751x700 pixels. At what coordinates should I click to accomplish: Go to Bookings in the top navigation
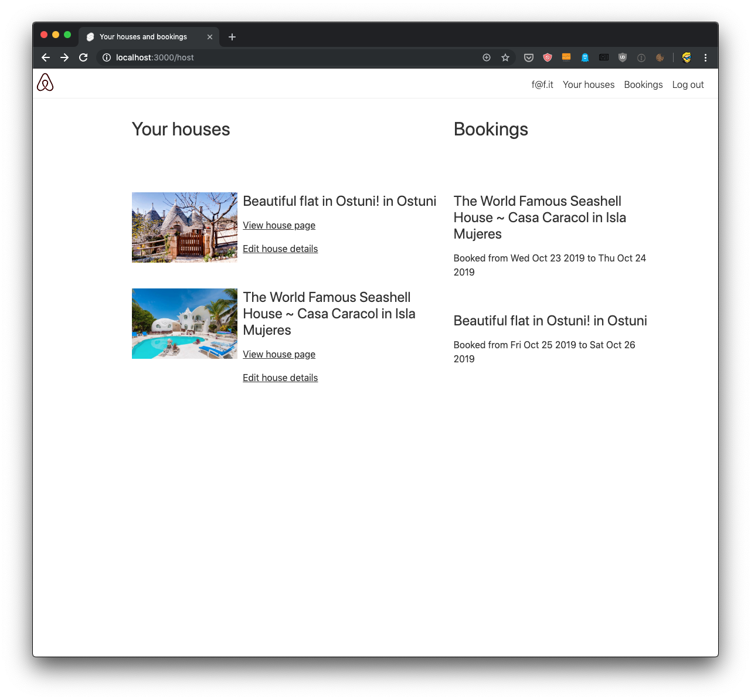[x=643, y=84]
